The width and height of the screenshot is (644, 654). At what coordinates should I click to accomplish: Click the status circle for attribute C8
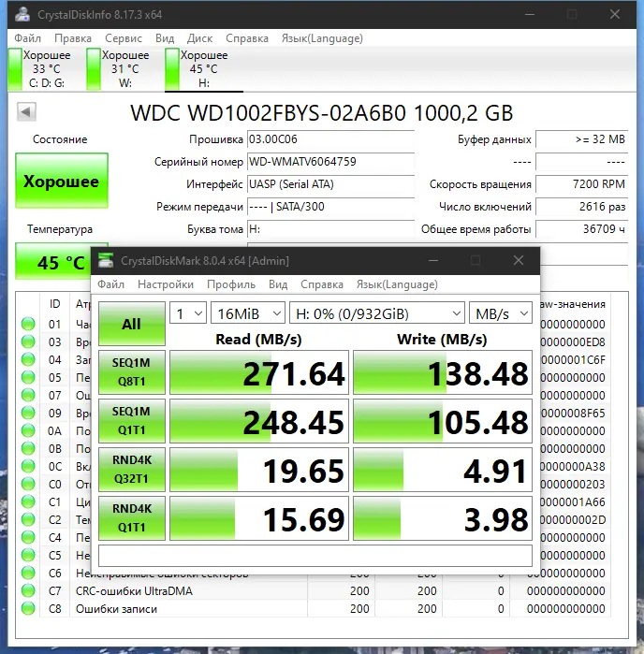click(x=28, y=608)
